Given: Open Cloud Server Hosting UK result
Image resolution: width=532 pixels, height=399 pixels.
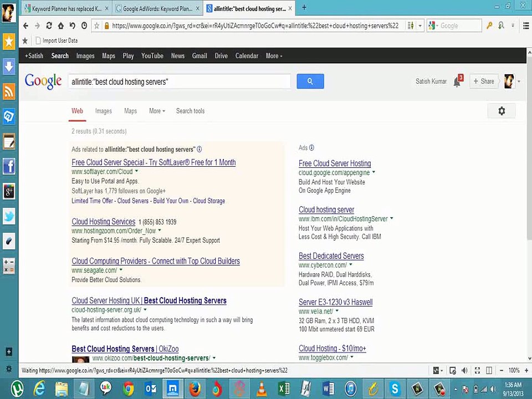Looking at the screenshot, I should (149, 300).
